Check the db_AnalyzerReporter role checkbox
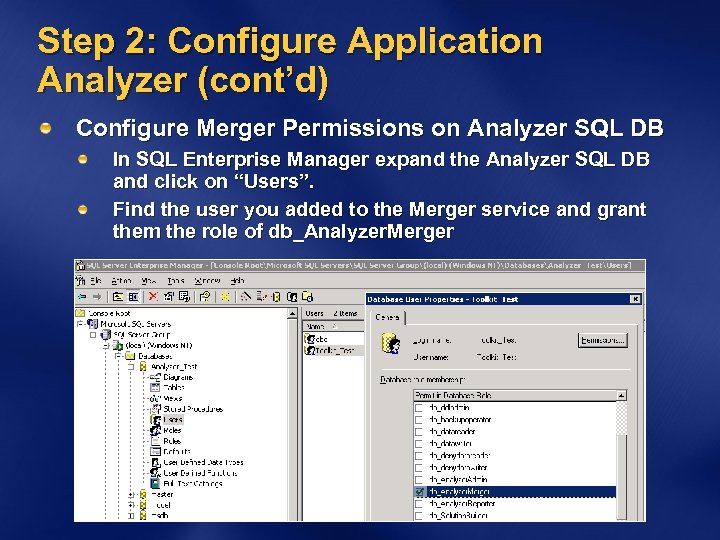This screenshot has width=720, height=540. [419, 504]
